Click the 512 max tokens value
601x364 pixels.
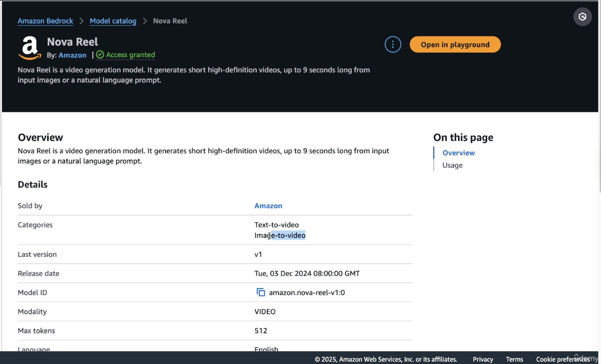pyautogui.click(x=261, y=331)
